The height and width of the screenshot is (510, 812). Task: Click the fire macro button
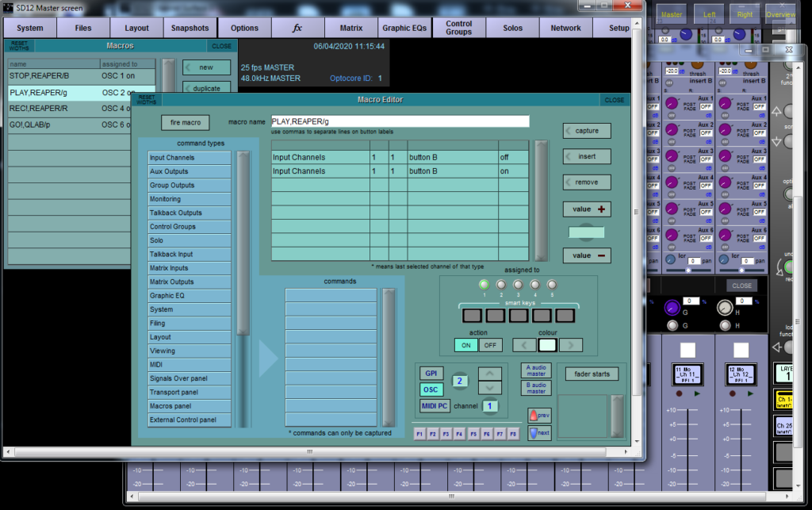point(186,123)
